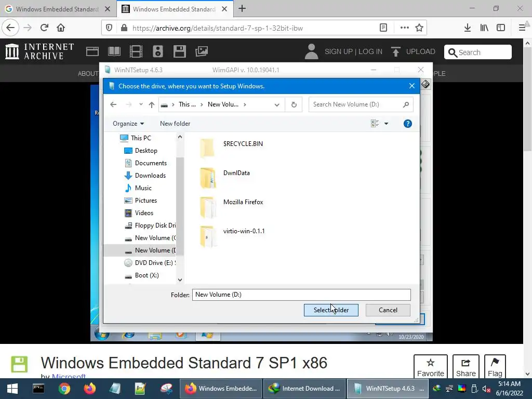Go back in folder dialog
Screen dimensions: 532x399
point(113,104)
